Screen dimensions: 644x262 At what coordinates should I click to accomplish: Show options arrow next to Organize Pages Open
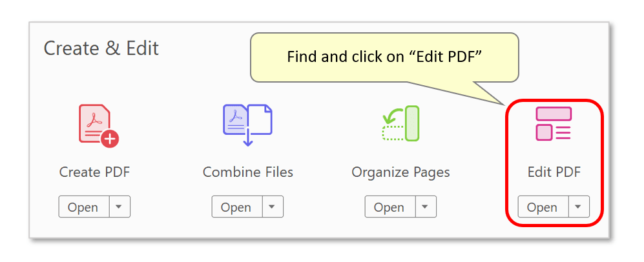(426, 207)
